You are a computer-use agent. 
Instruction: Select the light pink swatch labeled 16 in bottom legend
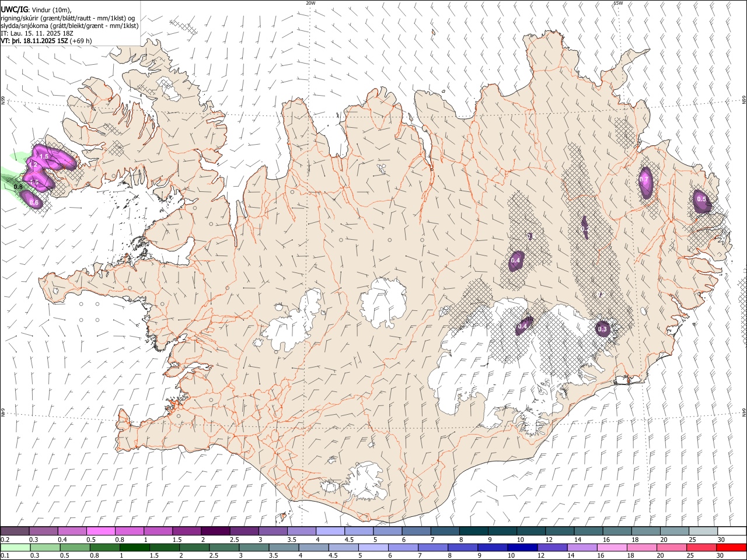[612, 547]
